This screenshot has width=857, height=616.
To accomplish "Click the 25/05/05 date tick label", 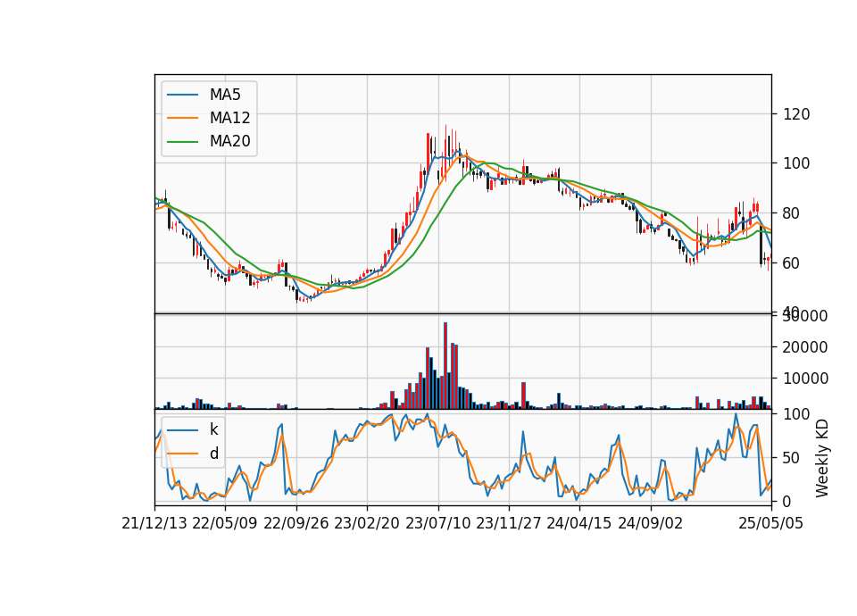I will tap(771, 524).
